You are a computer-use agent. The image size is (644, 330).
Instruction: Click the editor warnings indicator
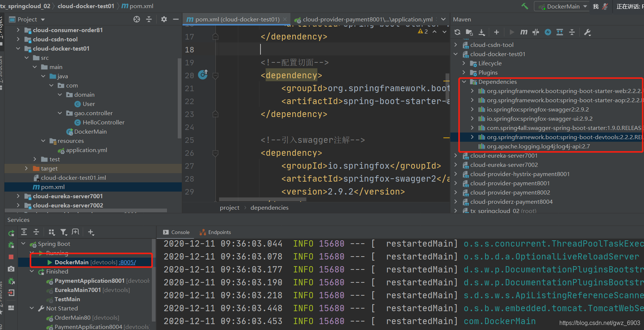pyautogui.click(x=423, y=32)
